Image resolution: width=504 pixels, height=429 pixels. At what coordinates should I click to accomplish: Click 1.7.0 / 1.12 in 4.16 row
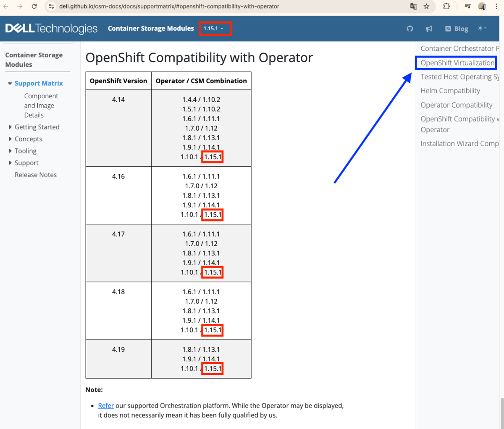(x=201, y=186)
